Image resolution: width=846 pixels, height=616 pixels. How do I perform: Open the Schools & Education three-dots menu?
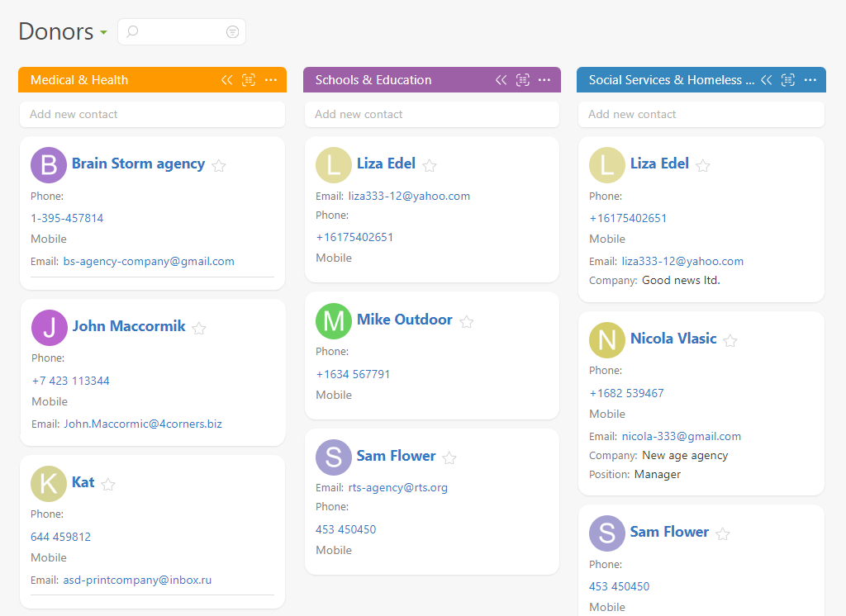coord(544,80)
